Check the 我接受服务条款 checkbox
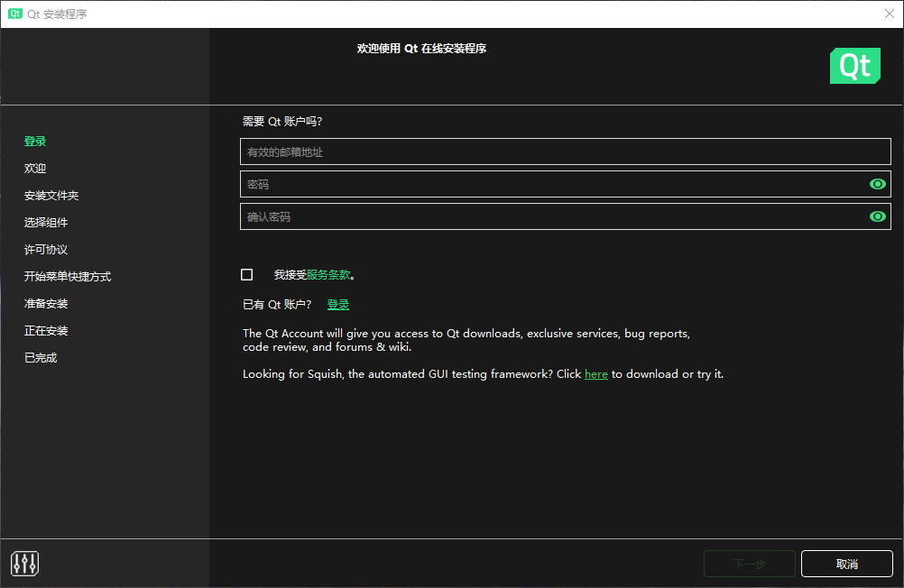Viewport: 904px width, 588px height. coord(247,275)
